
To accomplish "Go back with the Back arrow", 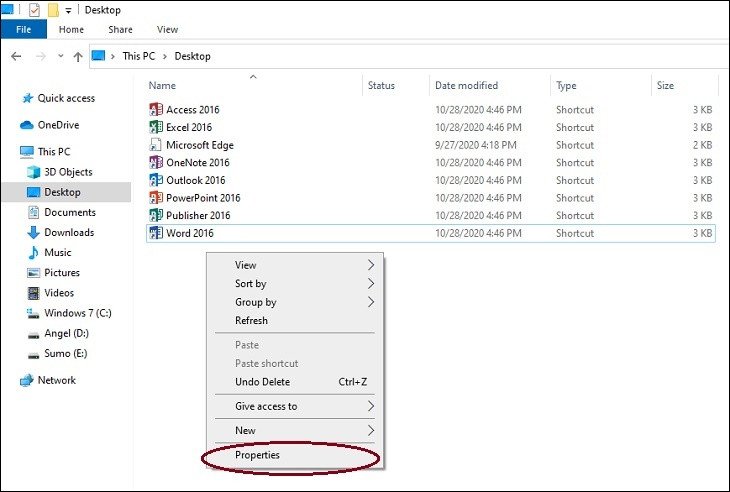I will 16,56.
